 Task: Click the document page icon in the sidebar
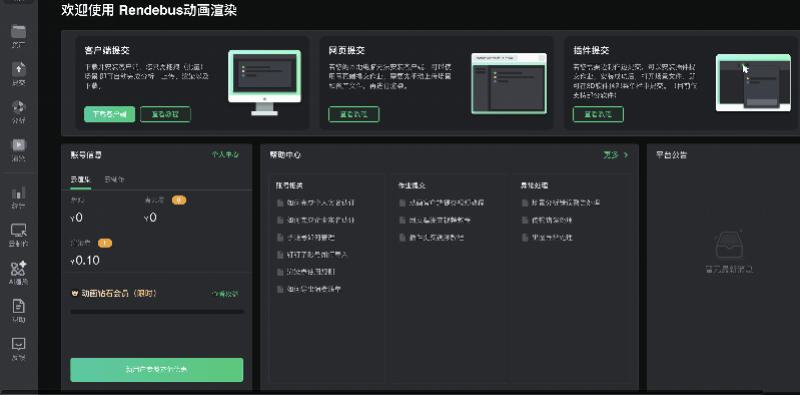click(18, 306)
